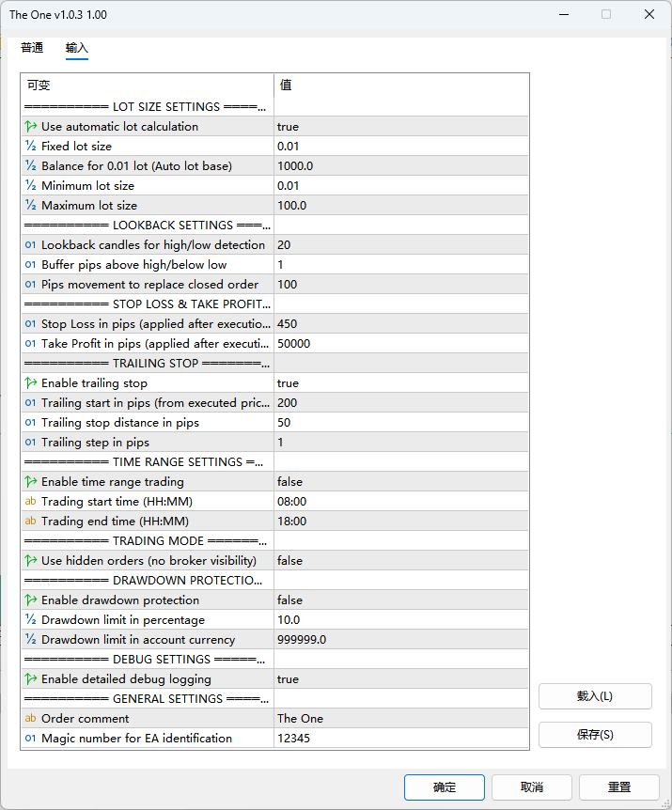Toggle Use hidden orders value

pyautogui.click(x=289, y=561)
